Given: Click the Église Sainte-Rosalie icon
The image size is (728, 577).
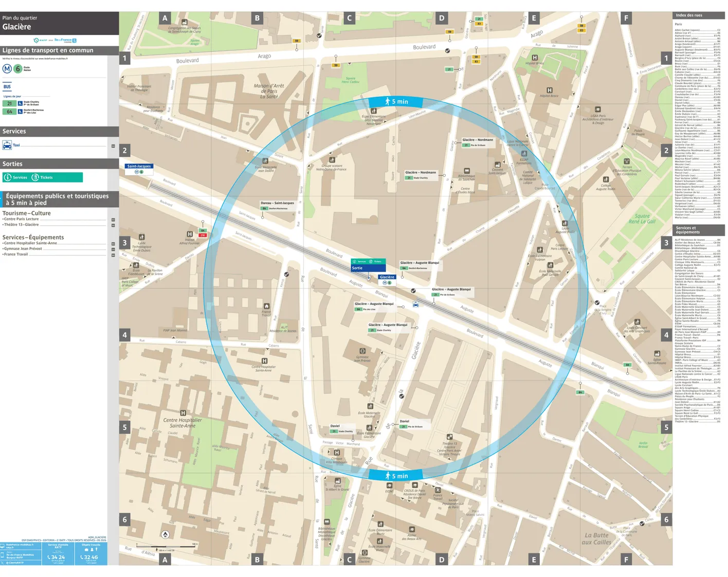Looking at the screenshot, I should click(657, 353).
